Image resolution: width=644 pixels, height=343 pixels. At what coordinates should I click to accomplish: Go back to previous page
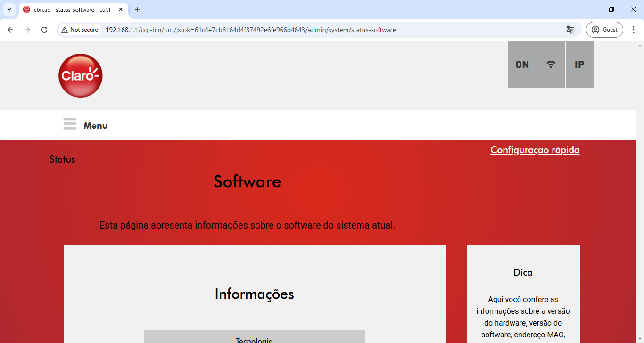(x=10, y=30)
